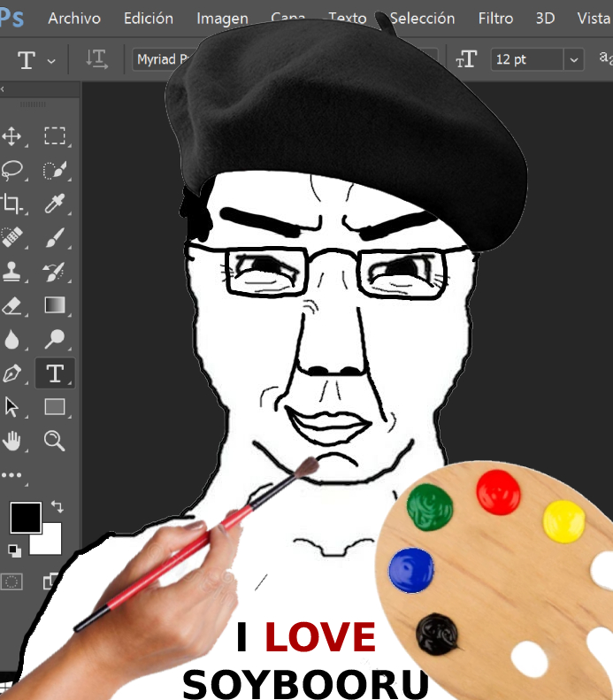Select the Gradient tool
This screenshot has height=700, width=613.
(x=55, y=305)
